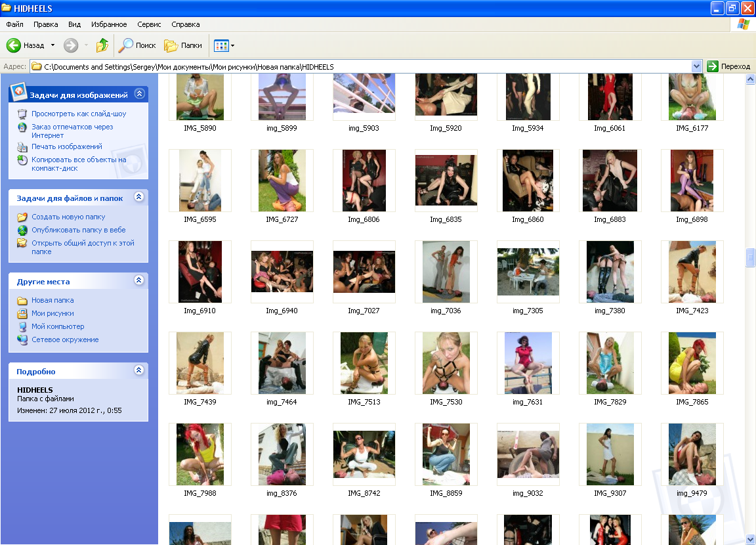Click Создать новую папку folder icon
The width and height of the screenshot is (756, 545).
(22, 217)
